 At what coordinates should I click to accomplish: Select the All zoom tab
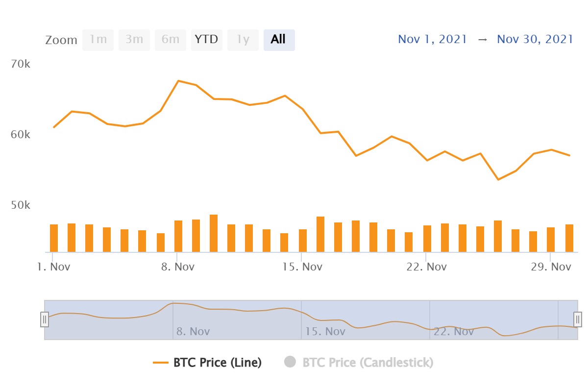click(279, 40)
